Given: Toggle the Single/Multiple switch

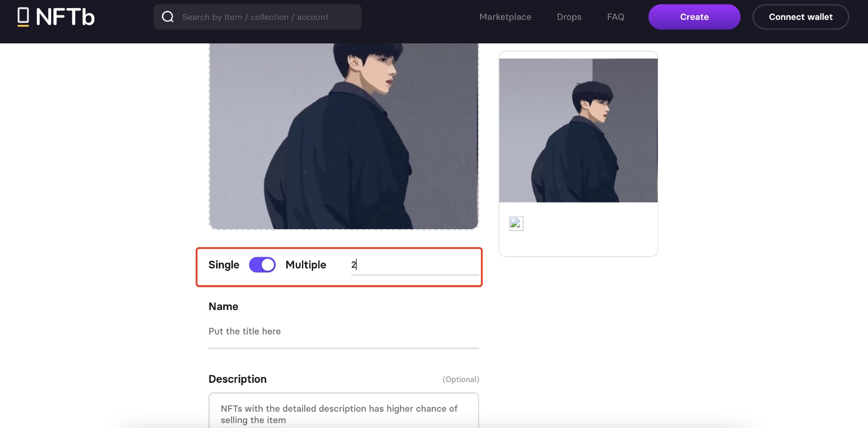Looking at the screenshot, I should (x=262, y=265).
